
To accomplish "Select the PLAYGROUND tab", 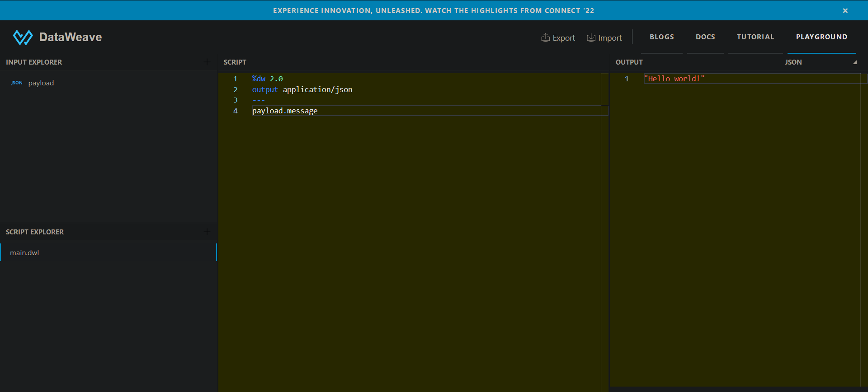I will click(x=821, y=37).
